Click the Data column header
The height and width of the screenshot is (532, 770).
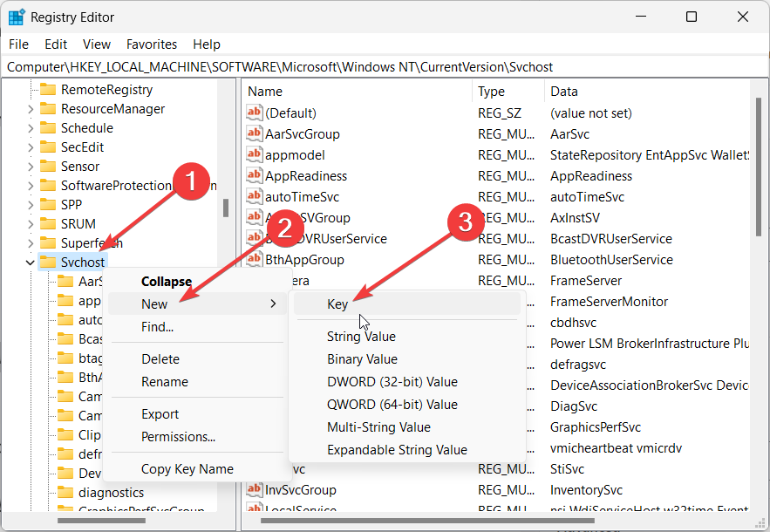[x=647, y=92]
